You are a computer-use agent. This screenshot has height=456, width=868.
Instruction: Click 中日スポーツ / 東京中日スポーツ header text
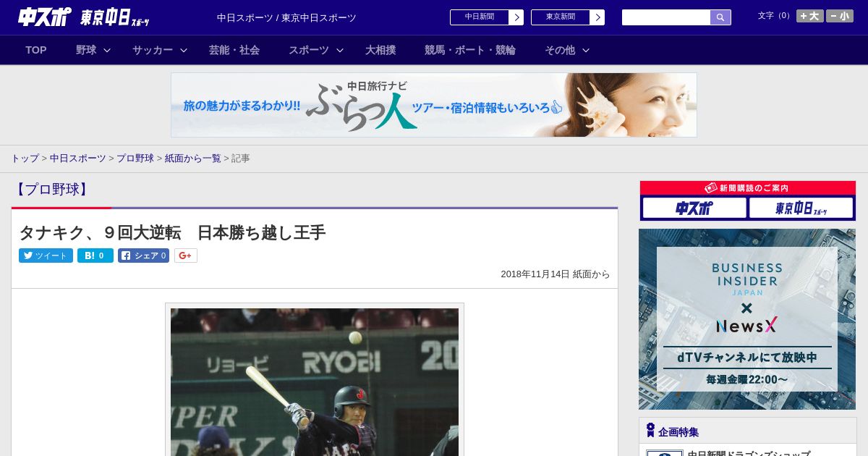(286, 17)
